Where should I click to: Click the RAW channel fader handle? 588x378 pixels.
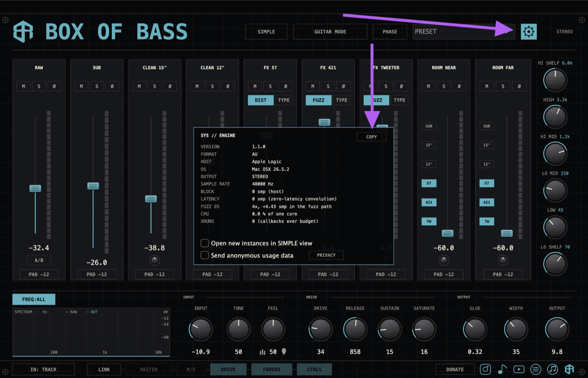click(x=35, y=188)
